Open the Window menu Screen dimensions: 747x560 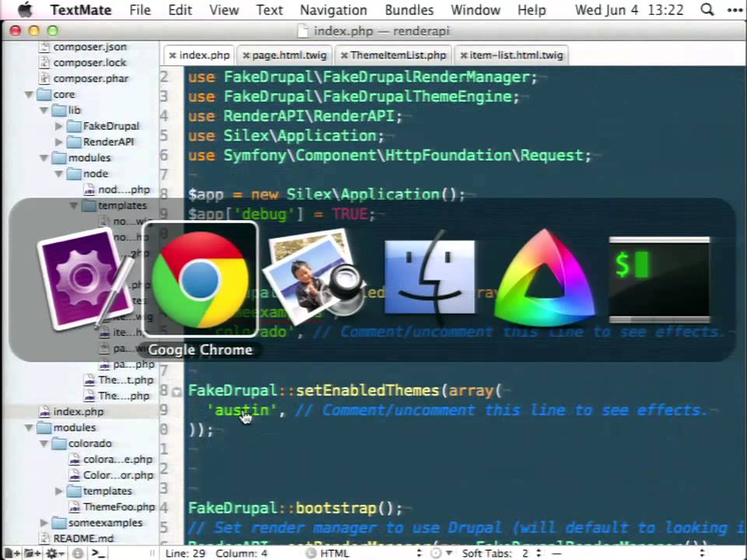point(475,9)
